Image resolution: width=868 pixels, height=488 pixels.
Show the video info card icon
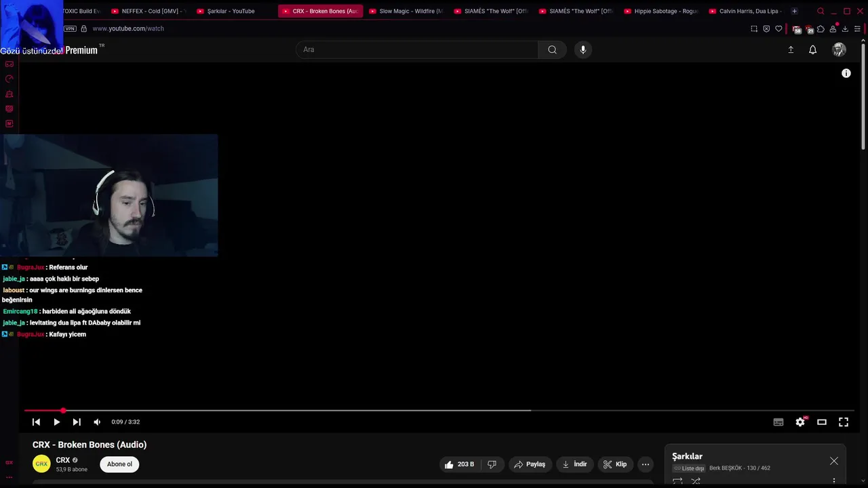tap(846, 73)
